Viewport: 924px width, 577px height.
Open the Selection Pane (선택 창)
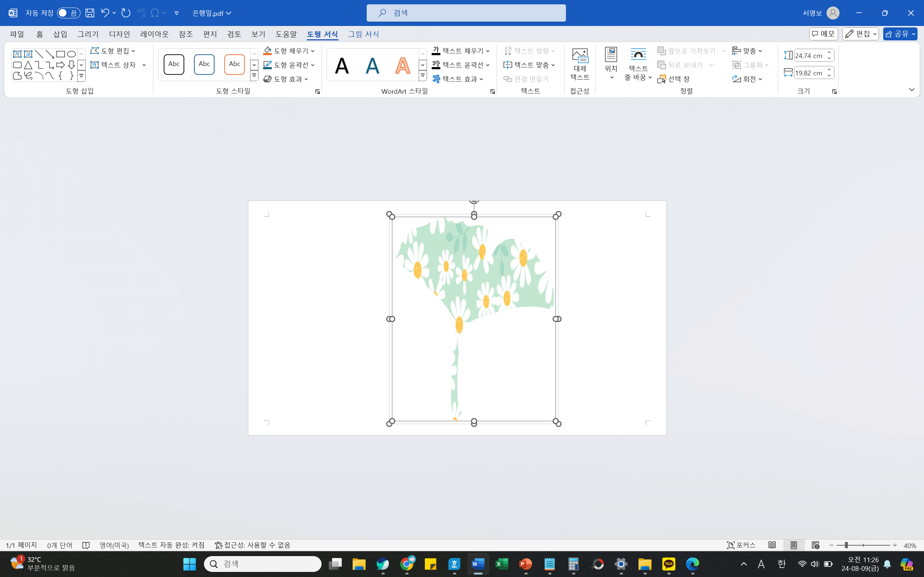tap(674, 79)
